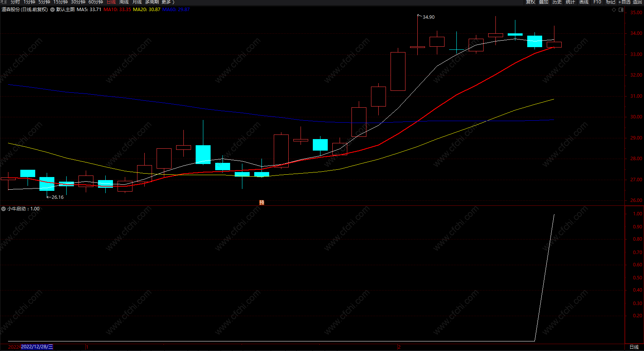Click the 默认主图 indicator label

[65, 10]
